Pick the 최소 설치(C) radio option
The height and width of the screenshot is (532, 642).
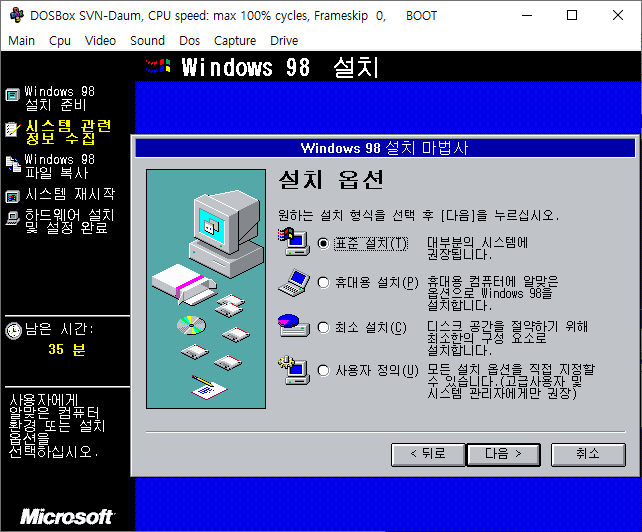tap(323, 328)
